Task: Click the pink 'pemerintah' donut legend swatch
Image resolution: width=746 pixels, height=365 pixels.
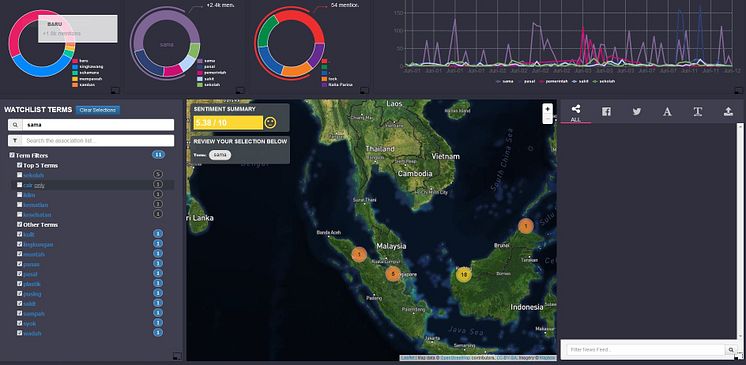Action: (199, 73)
